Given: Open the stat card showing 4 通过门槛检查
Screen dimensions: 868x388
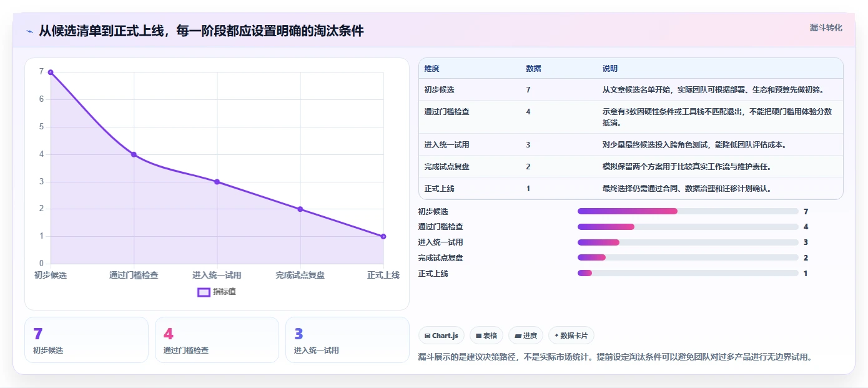Looking at the screenshot, I should 217,340.
